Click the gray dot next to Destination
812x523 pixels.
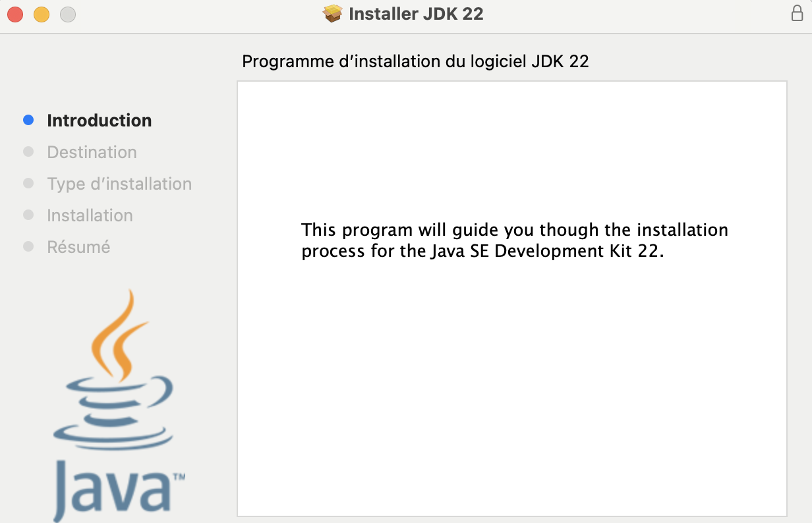coord(28,151)
